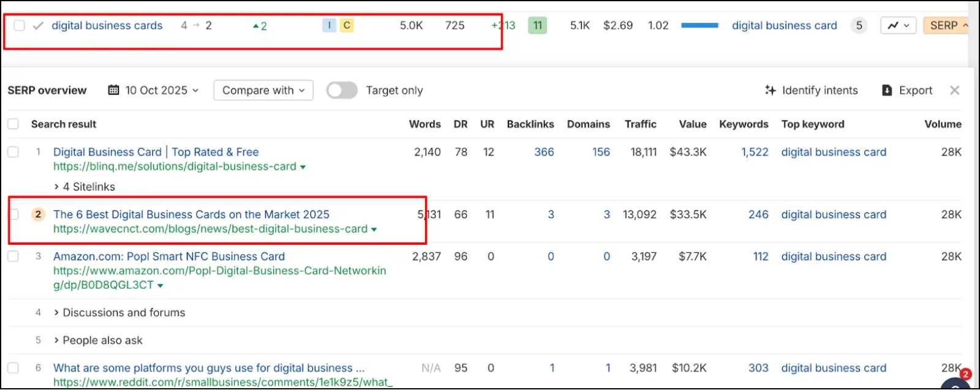Click the $43.3K value cell
The height and width of the screenshot is (390, 980).
point(688,152)
